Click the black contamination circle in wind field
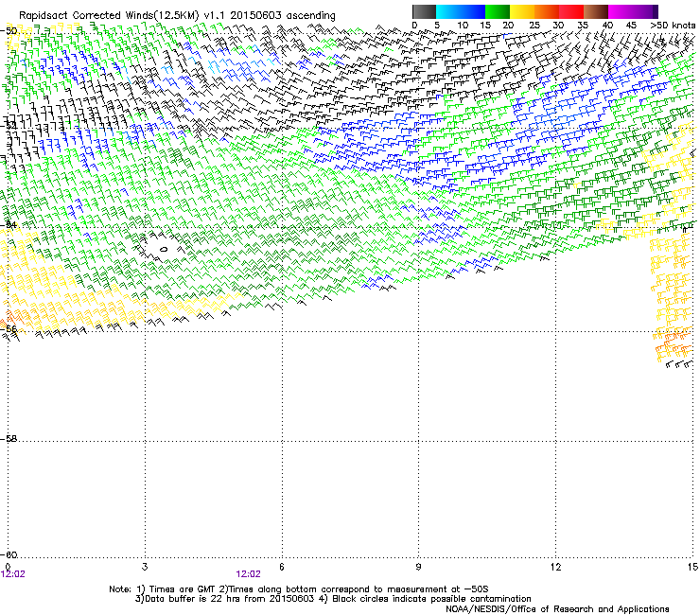This screenshot has width=700, height=615. [164, 249]
